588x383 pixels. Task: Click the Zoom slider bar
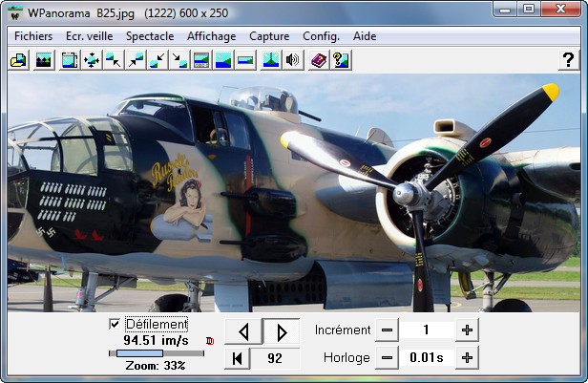tap(156, 352)
